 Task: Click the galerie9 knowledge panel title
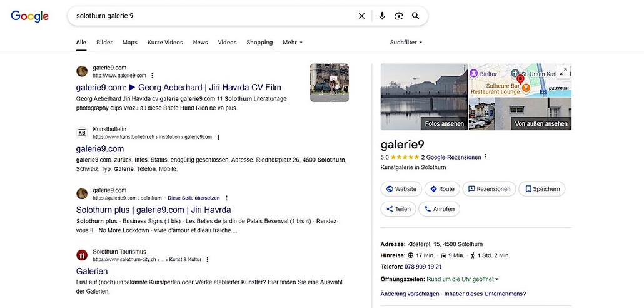point(402,145)
